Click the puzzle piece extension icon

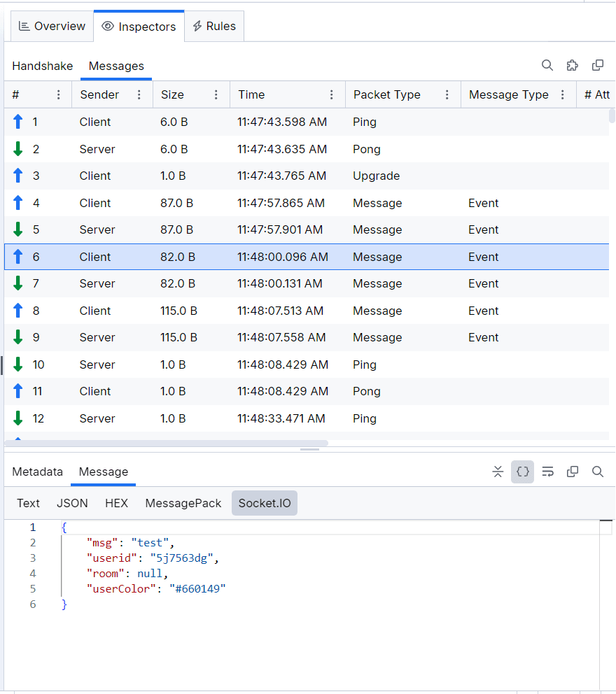point(573,65)
